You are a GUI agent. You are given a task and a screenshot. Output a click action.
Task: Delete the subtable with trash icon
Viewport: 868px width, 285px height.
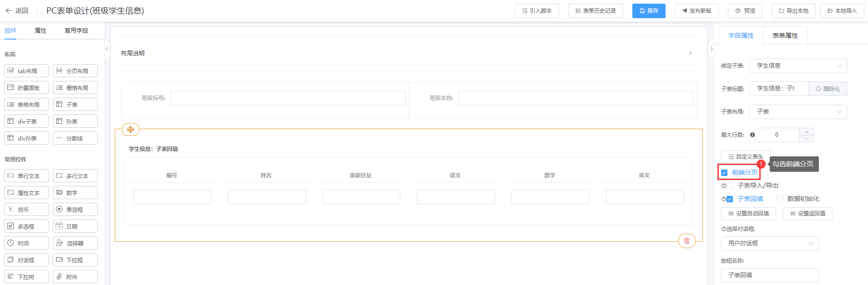pyautogui.click(x=687, y=241)
